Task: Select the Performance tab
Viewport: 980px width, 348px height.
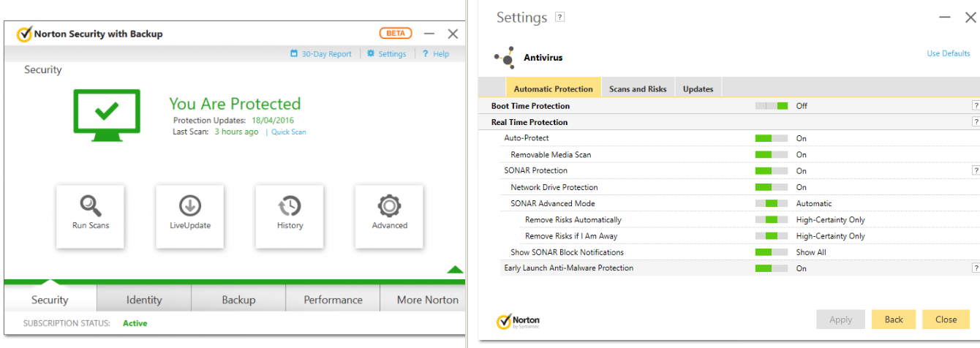Action: pos(333,299)
